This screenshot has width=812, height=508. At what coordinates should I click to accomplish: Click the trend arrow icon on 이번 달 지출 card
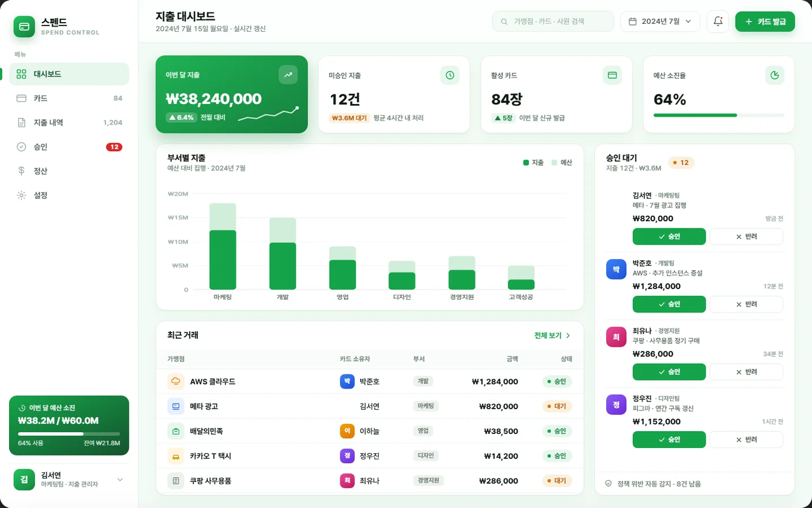point(288,75)
